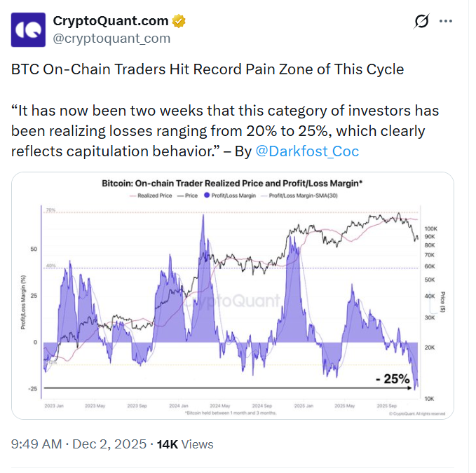Open the three-dot more options menu
The width and height of the screenshot is (476, 473).
click(445, 22)
